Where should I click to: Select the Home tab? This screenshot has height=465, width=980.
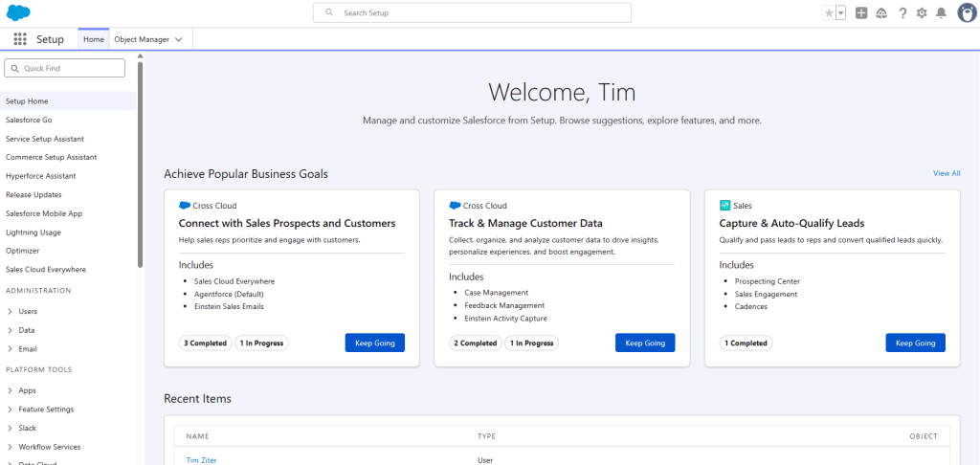93,39
